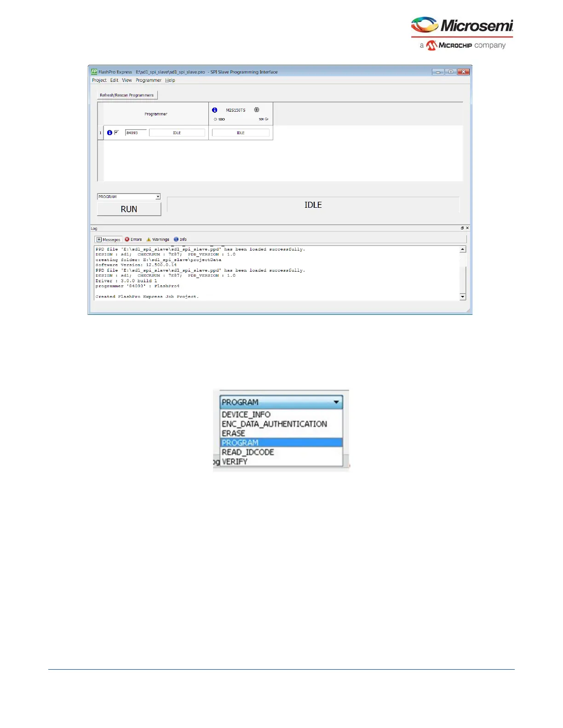Click the programmer name field 84093
Image resolution: width=563 pixels, height=728 pixels.
[135, 133]
